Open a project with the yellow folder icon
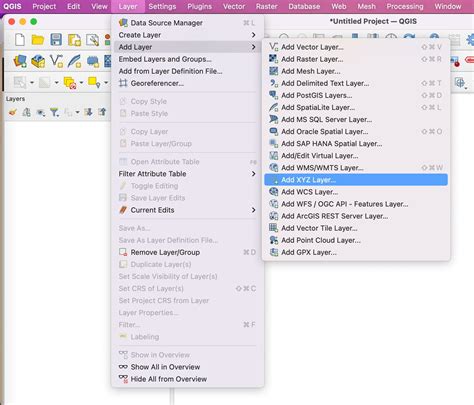Image resolution: width=474 pixels, height=405 pixels. [38, 40]
